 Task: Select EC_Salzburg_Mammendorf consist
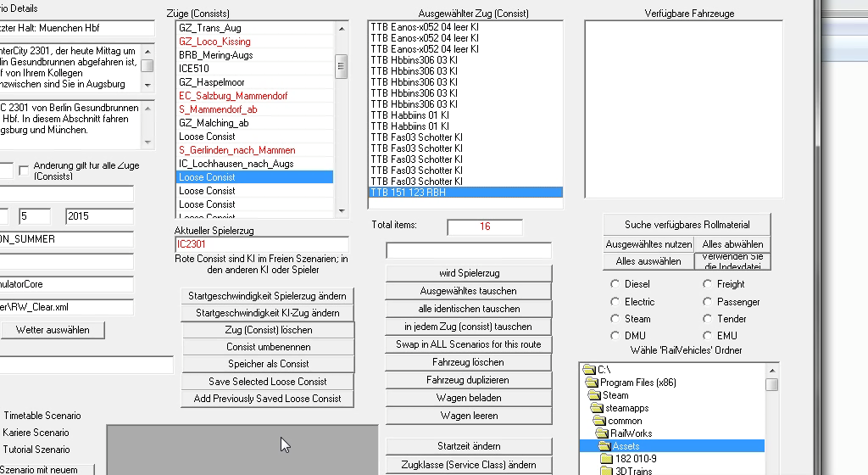click(255, 96)
